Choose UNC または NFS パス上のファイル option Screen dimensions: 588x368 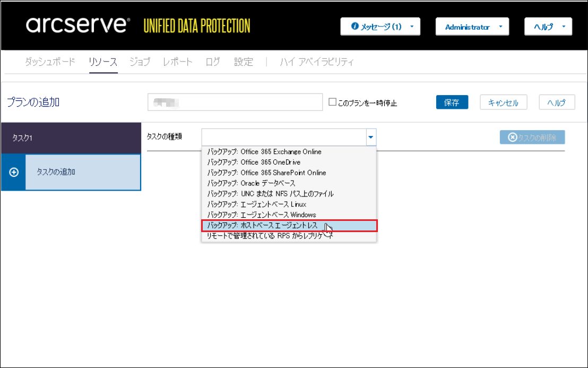click(x=289, y=194)
